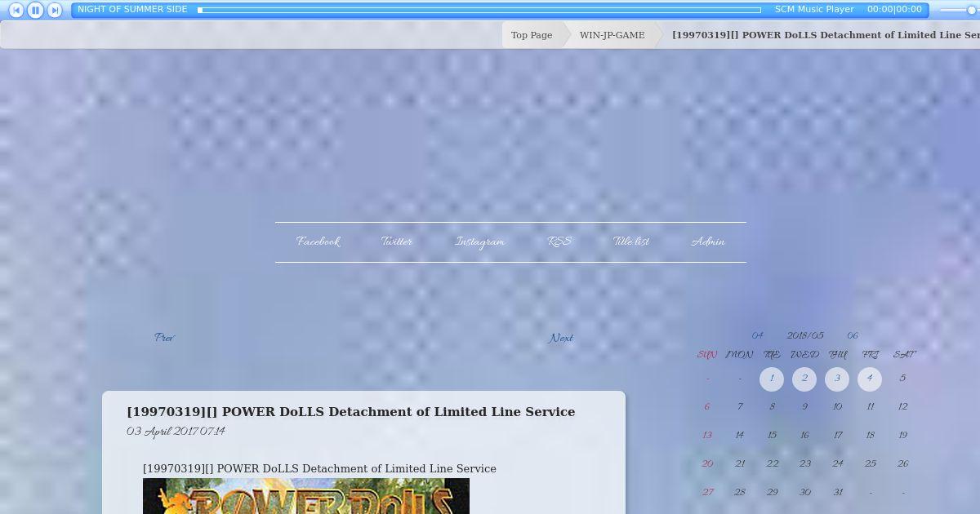Go to the Prev post

(164, 338)
